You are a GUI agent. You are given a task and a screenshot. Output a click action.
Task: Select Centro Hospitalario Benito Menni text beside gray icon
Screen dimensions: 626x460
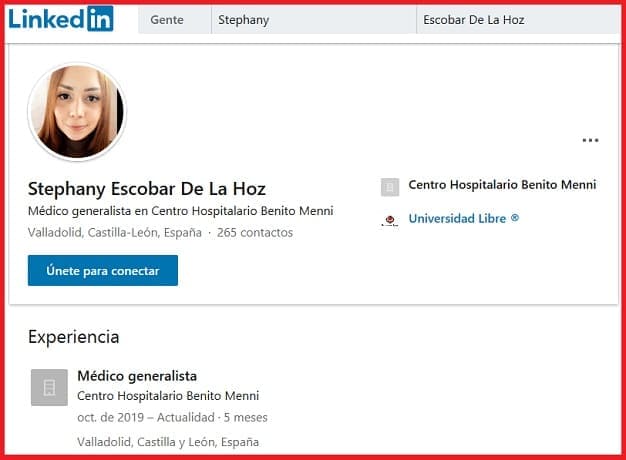[502, 184]
